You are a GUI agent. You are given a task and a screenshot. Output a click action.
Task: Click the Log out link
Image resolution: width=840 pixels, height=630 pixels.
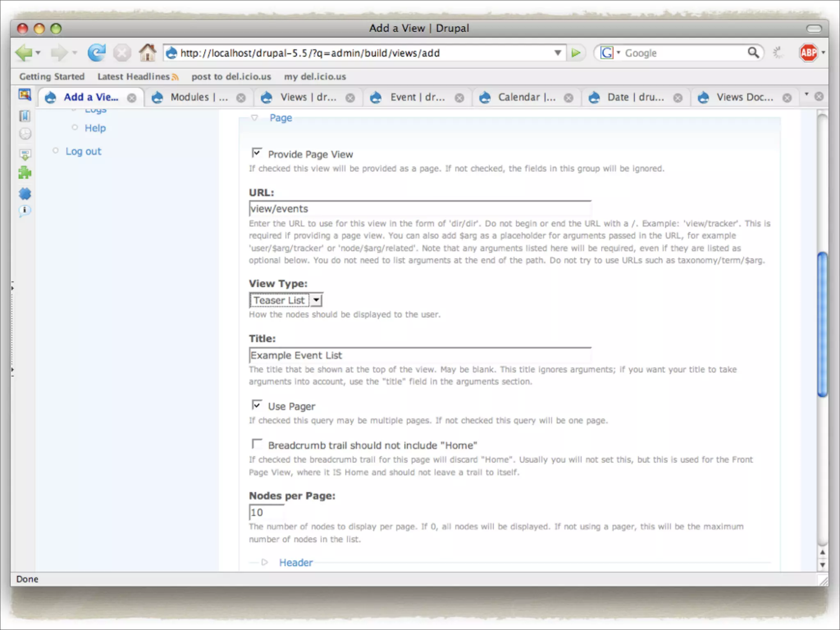click(83, 151)
